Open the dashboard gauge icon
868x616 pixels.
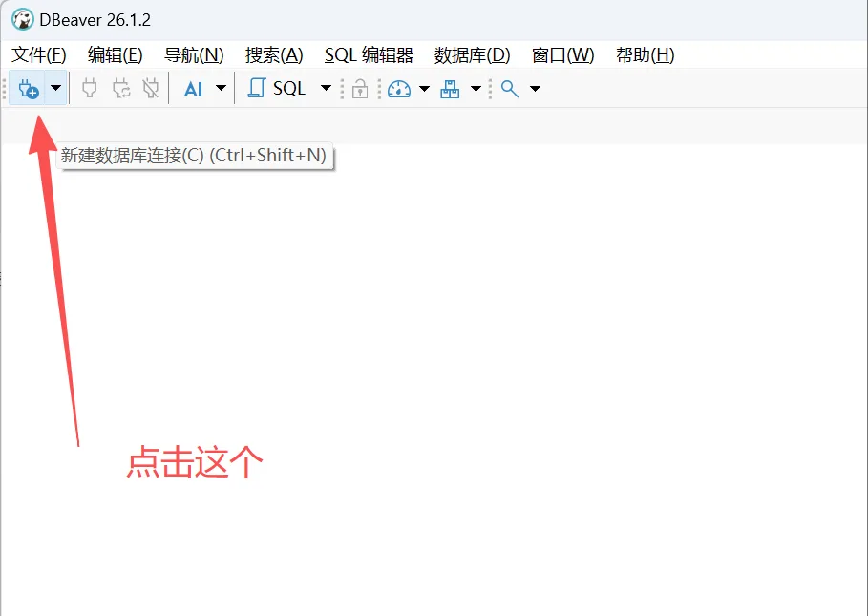pyautogui.click(x=399, y=89)
